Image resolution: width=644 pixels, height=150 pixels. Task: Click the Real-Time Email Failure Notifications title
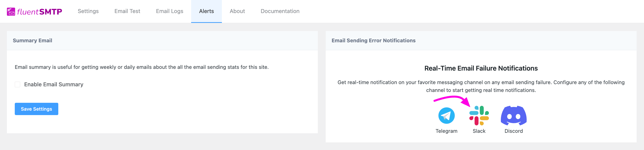481,68
